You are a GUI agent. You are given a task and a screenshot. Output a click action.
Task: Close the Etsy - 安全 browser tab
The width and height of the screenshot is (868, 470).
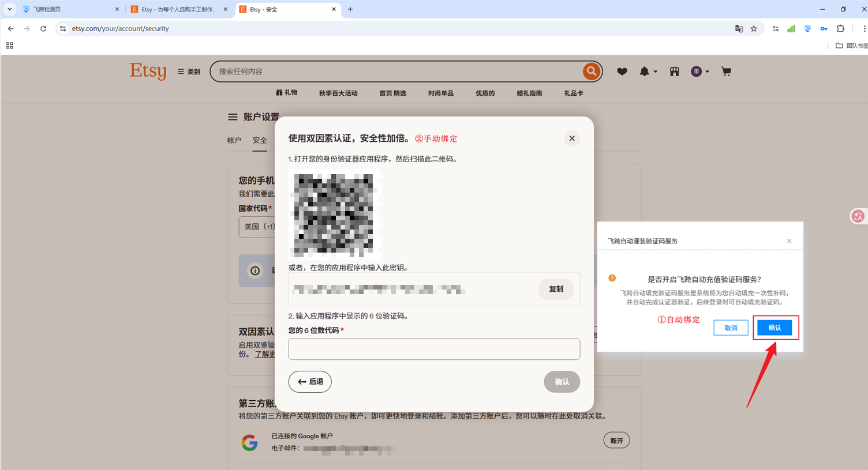tap(334, 9)
